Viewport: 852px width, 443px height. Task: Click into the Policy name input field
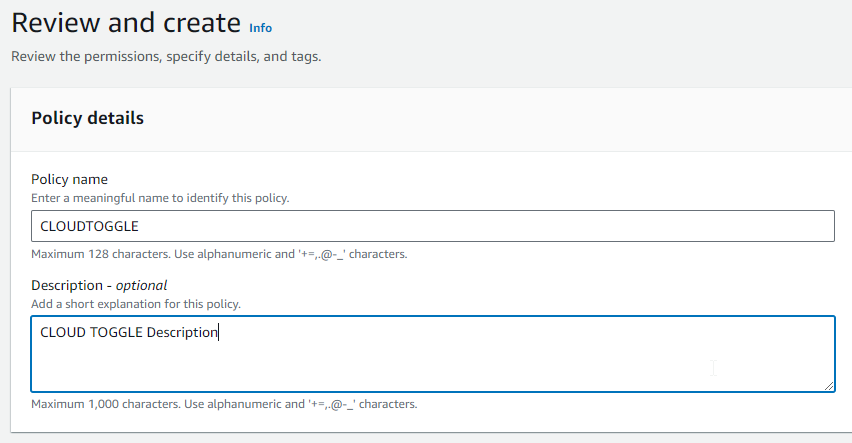[x=432, y=226]
